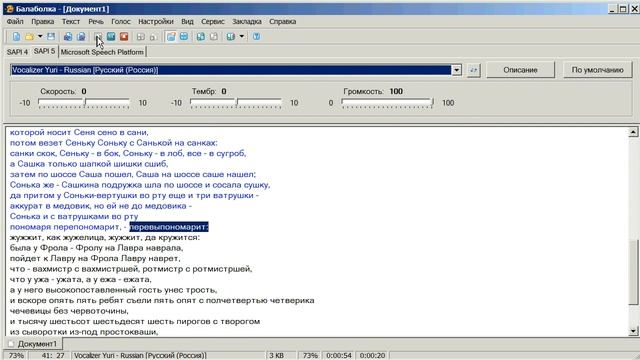Open the Вид menu
Screen dimensions: 640x360
pos(187,22)
